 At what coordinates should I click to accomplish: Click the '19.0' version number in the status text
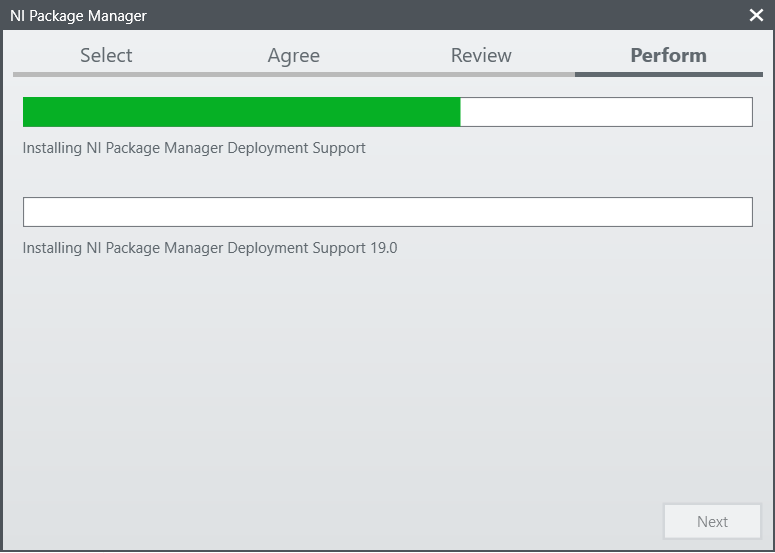pos(383,248)
